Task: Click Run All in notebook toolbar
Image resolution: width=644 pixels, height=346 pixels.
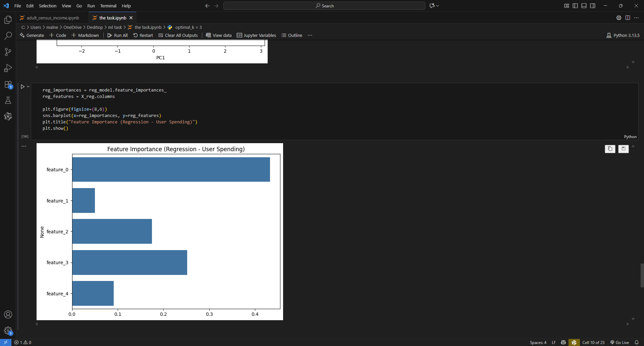Action: [117, 35]
